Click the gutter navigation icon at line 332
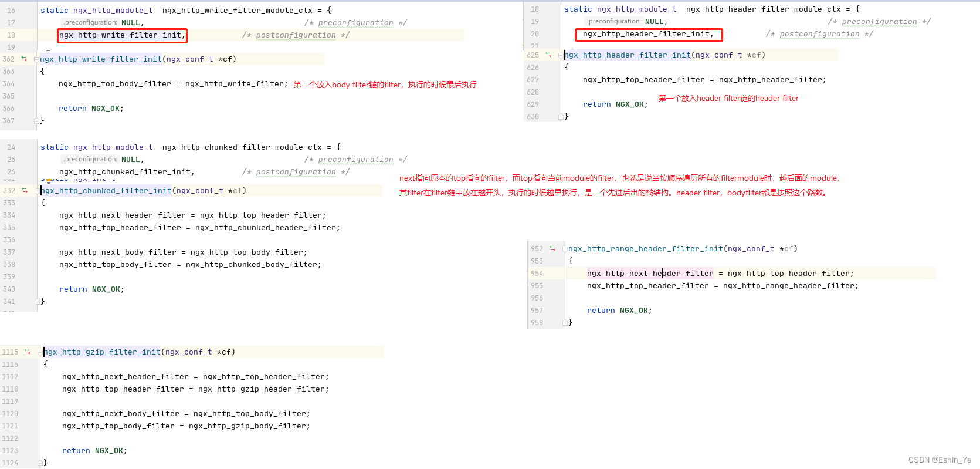980x469 pixels. tap(25, 190)
